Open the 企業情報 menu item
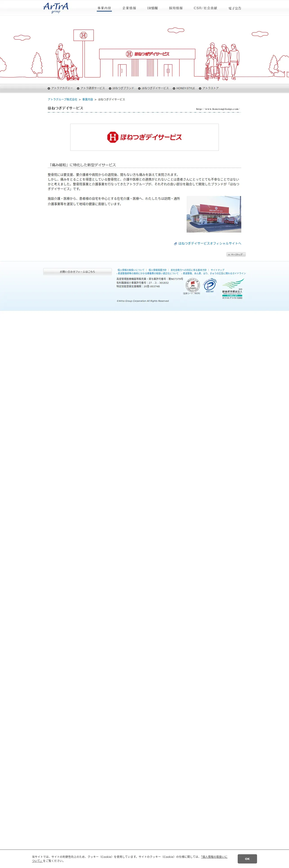Image resolution: width=289 pixels, height=868 pixels. [x=129, y=8]
